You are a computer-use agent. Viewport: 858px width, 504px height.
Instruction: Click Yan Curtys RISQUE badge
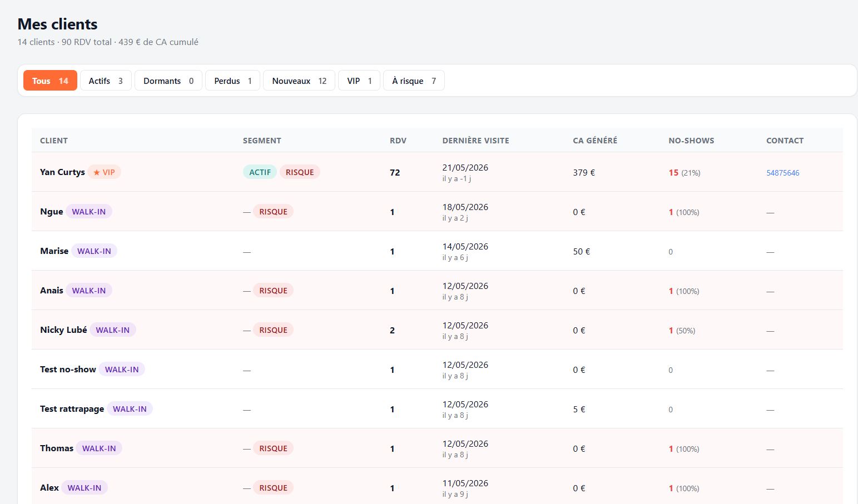300,172
